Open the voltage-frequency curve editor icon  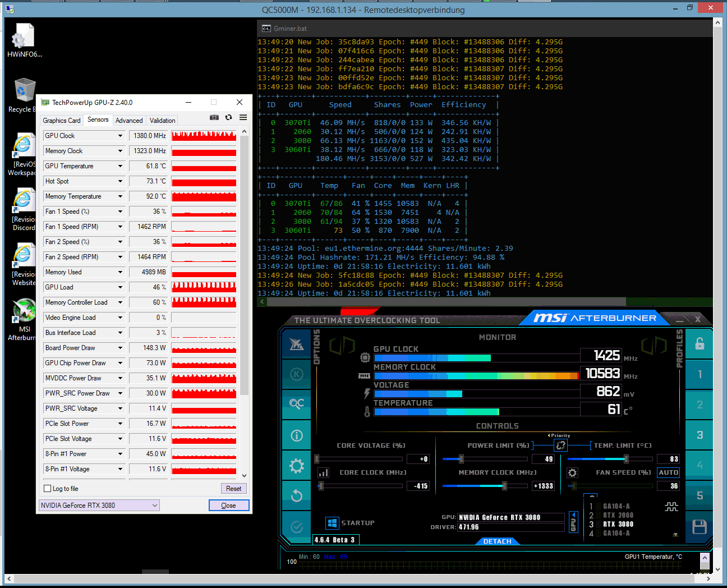[324, 473]
